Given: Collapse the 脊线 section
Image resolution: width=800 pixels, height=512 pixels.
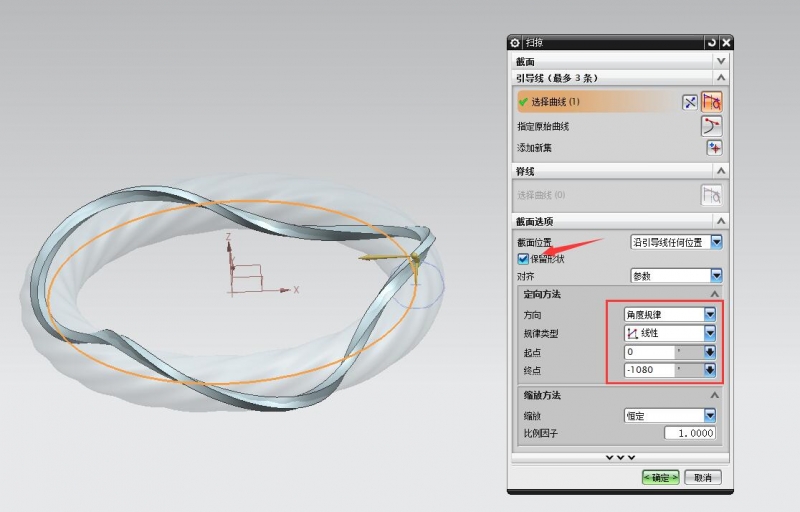Looking at the screenshot, I should tap(721, 171).
